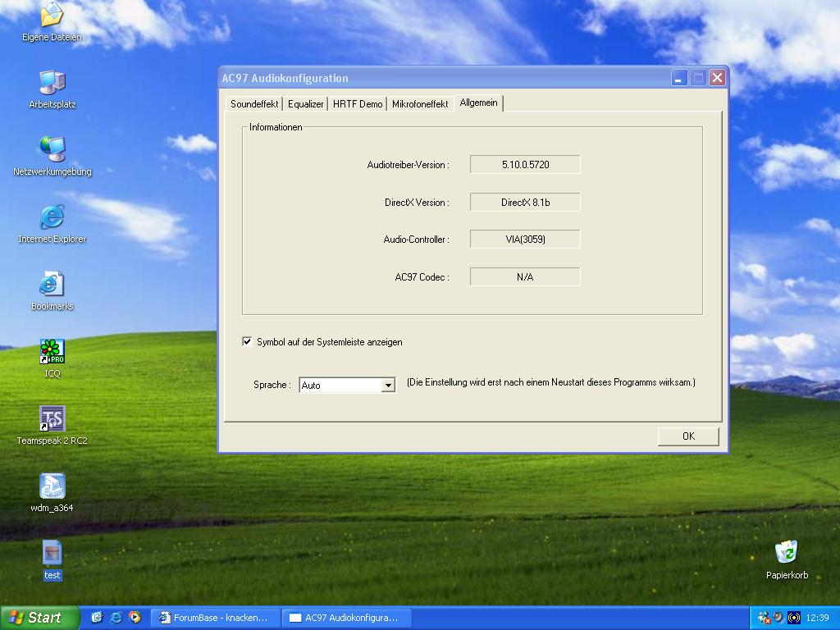This screenshot has width=840, height=630.
Task: Click the second system tray icon
Action: [778, 618]
